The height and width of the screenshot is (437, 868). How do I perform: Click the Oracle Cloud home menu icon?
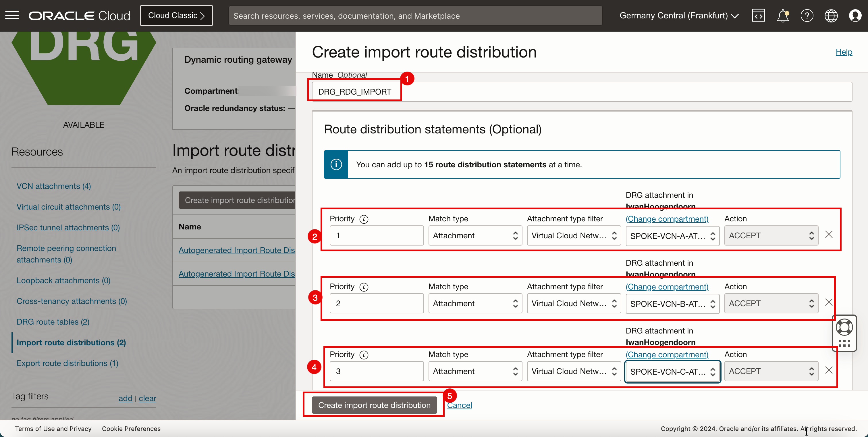[12, 15]
